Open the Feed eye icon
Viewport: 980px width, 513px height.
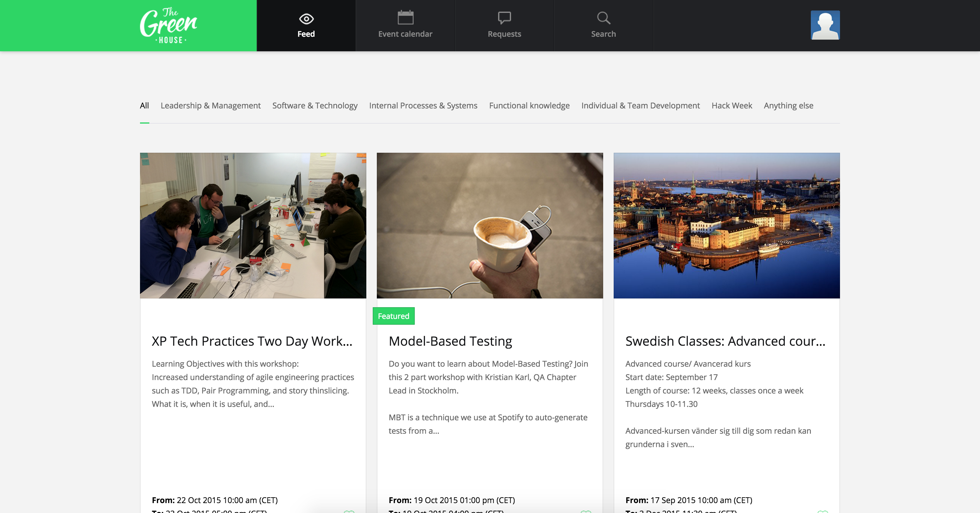coord(306,19)
